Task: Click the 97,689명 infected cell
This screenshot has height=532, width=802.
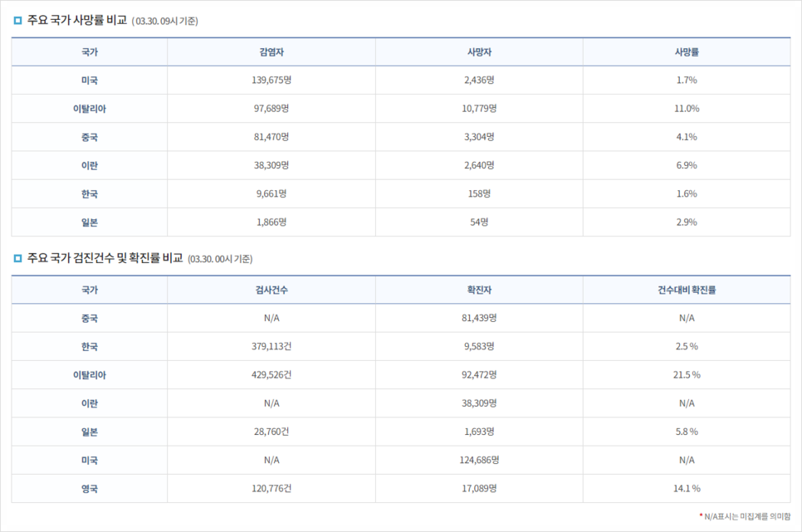Action: tap(271, 109)
